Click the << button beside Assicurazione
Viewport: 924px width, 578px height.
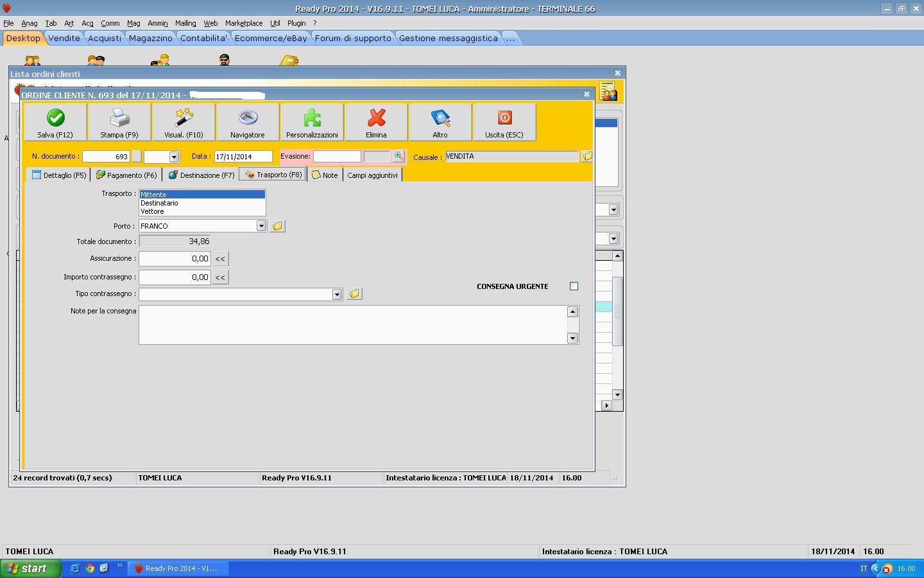(220, 259)
